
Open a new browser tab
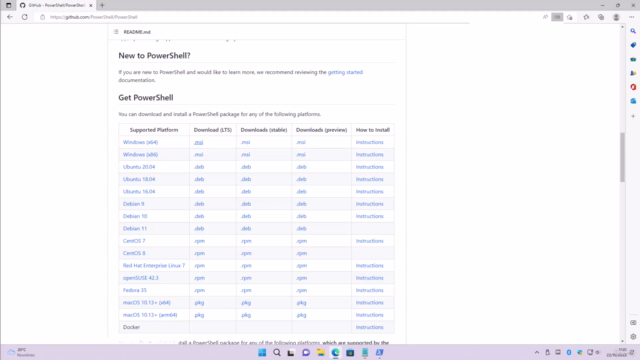pos(102,5)
